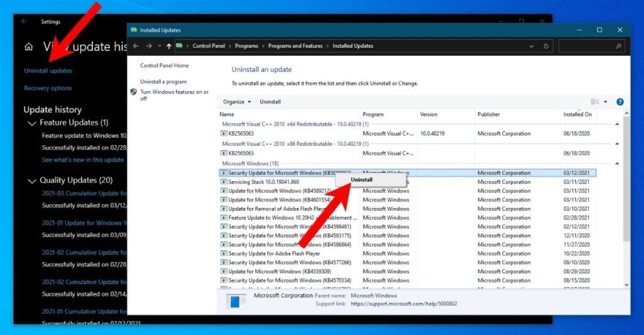Collapse Feature Updates (1) in Settings
This screenshot has height=335, width=644.
[x=32, y=123]
